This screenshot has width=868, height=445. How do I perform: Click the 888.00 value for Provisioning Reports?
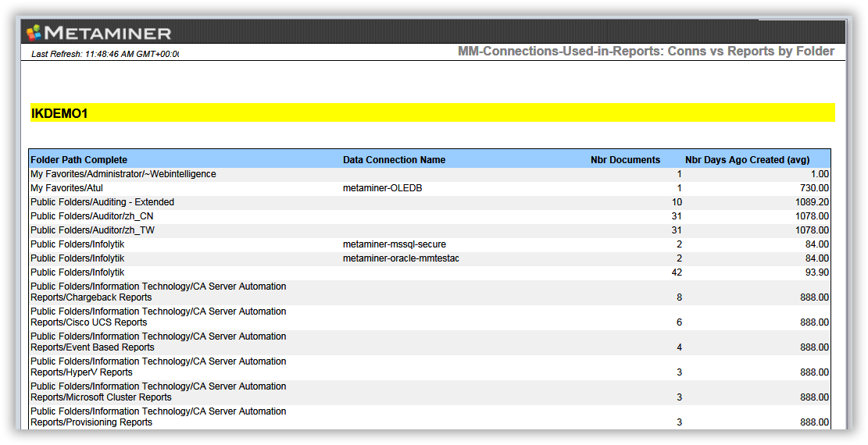[x=814, y=422]
